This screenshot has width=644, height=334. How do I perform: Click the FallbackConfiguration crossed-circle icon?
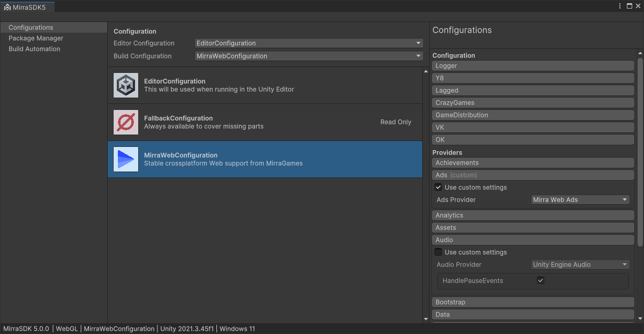point(125,122)
